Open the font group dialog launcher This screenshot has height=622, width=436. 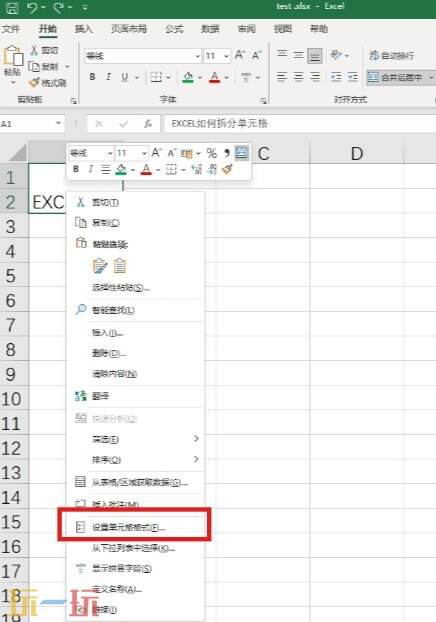click(263, 101)
